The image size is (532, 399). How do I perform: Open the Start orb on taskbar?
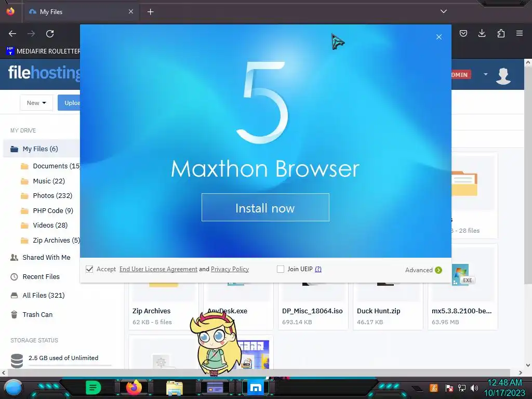pyautogui.click(x=14, y=388)
